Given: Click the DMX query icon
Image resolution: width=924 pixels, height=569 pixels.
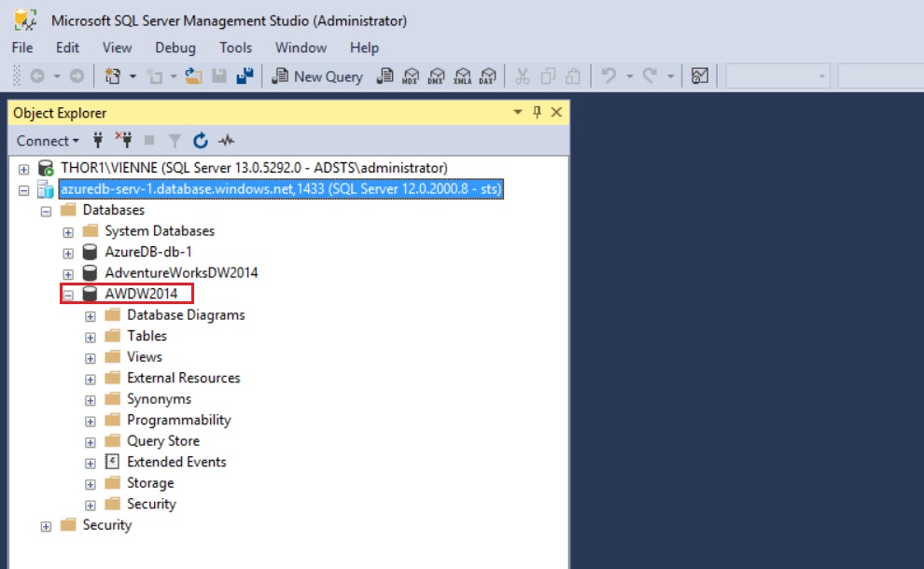Looking at the screenshot, I should [437, 76].
